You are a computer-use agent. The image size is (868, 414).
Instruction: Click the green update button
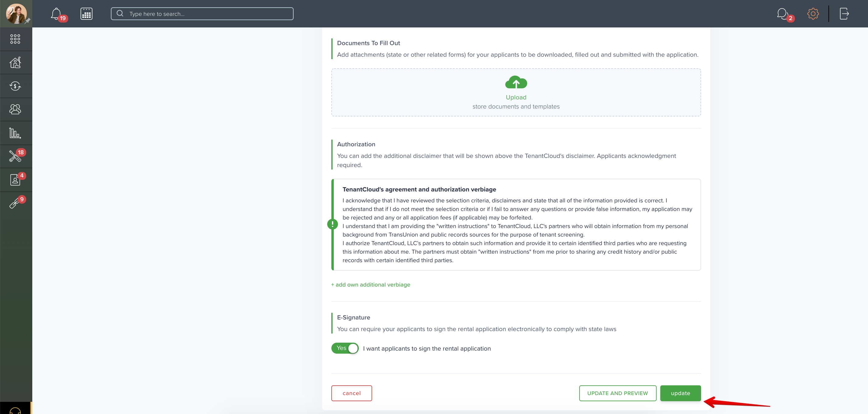(x=680, y=393)
